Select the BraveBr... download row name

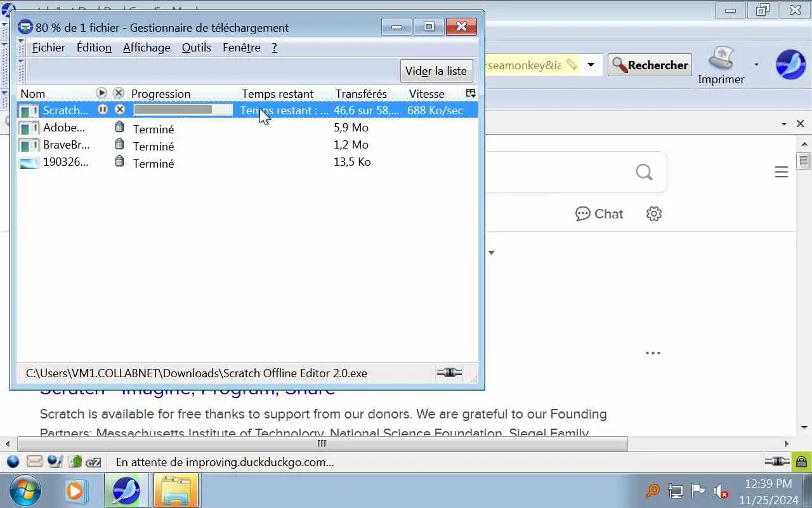coord(66,144)
